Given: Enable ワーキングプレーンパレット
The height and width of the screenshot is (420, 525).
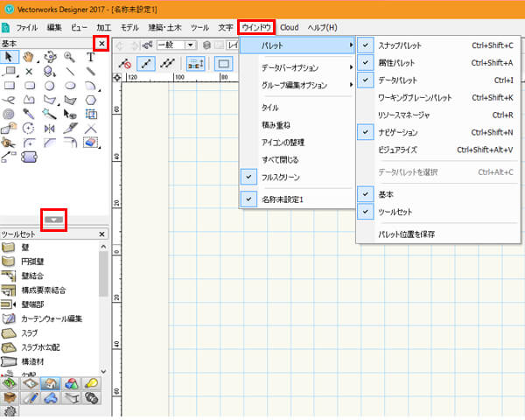Looking at the screenshot, I should pyautogui.click(x=438, y=98).
